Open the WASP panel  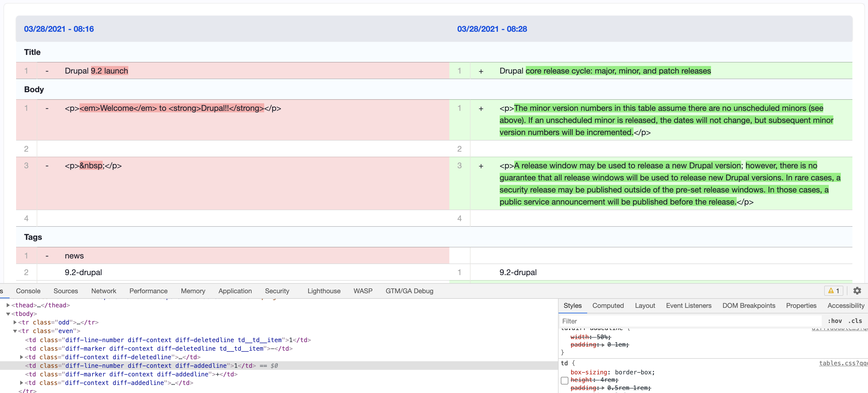[363, 290]
